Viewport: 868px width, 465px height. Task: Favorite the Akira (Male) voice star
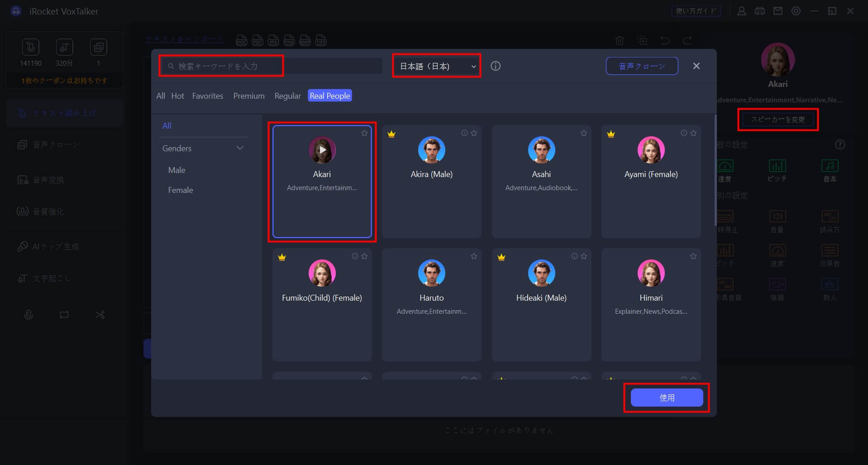pyautogui.click(x=474, y=133)
